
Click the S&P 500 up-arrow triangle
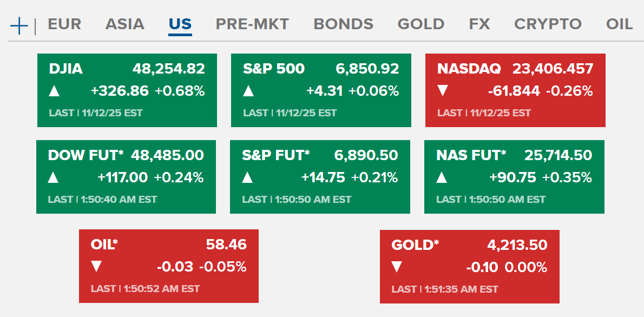pos(248,91)
